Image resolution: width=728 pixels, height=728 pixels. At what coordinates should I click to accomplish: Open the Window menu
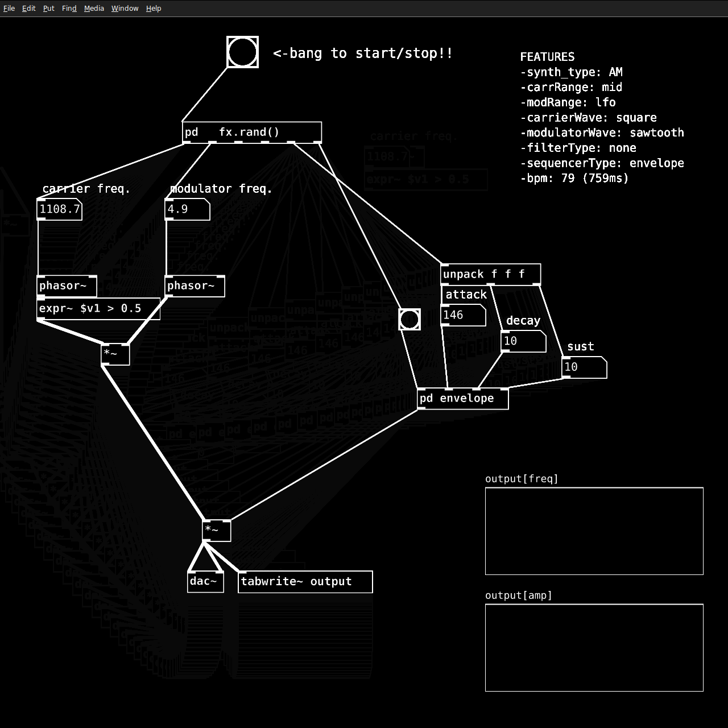[x=125, y=9]
